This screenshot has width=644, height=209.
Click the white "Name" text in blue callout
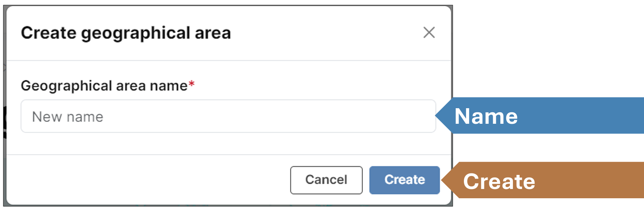[x=486, y=116]
